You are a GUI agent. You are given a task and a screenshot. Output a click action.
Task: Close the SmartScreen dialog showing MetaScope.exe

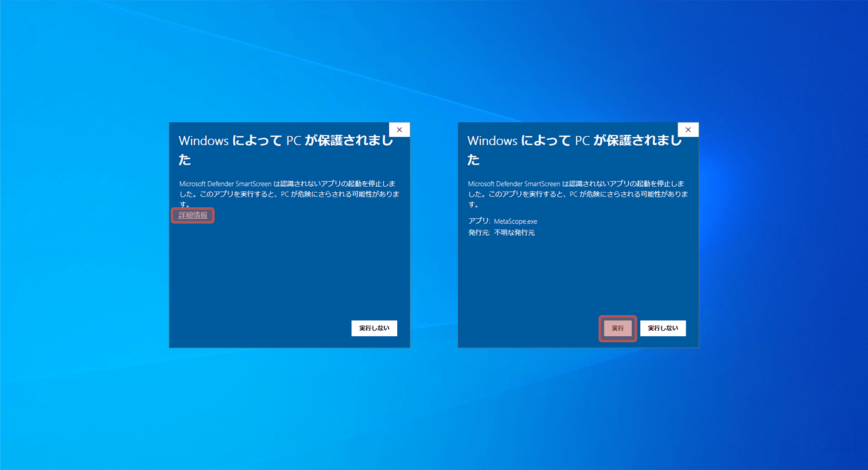coord(688,130)
